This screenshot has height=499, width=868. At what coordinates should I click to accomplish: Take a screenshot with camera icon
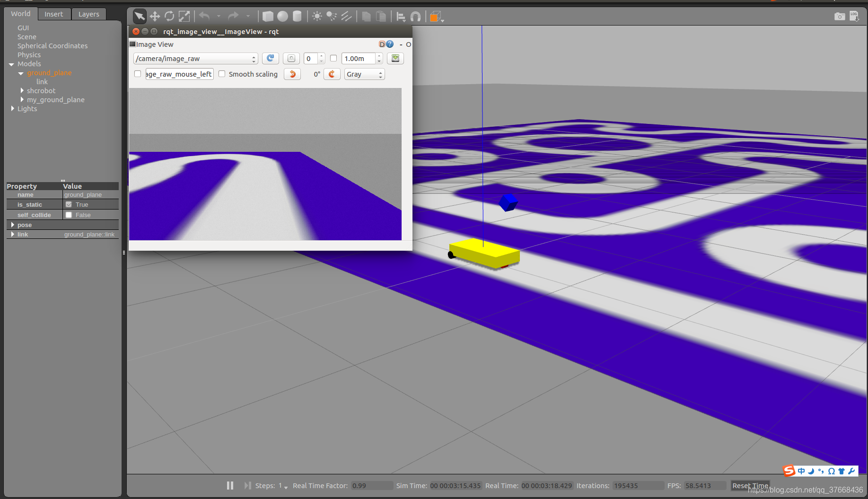tap(840, 17)
